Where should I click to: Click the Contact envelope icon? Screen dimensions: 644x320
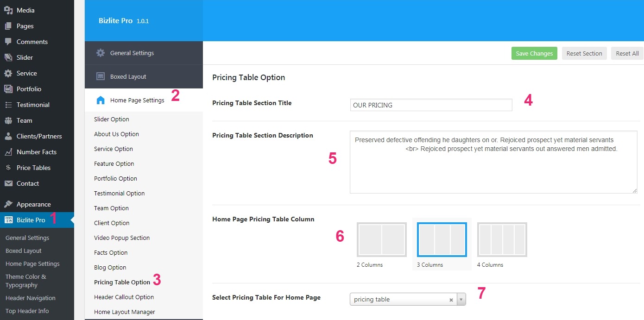pyautogui.click(x=8, y=183)
